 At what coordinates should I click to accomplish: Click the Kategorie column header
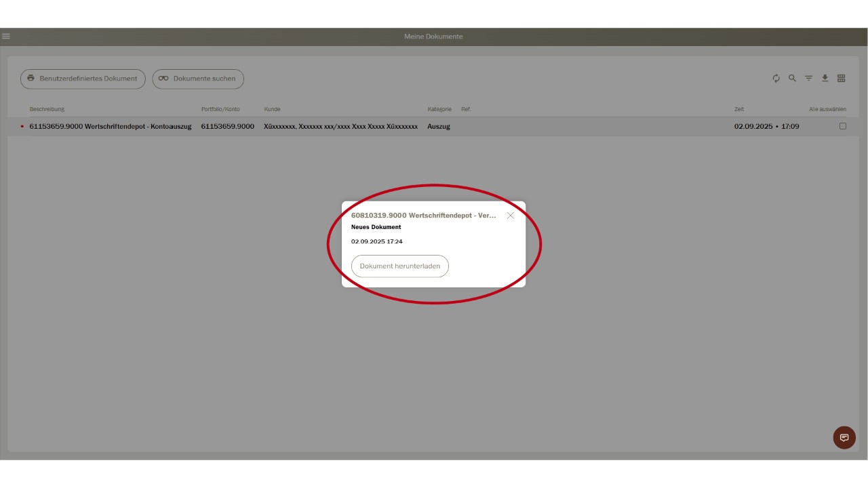click(439, 109)
